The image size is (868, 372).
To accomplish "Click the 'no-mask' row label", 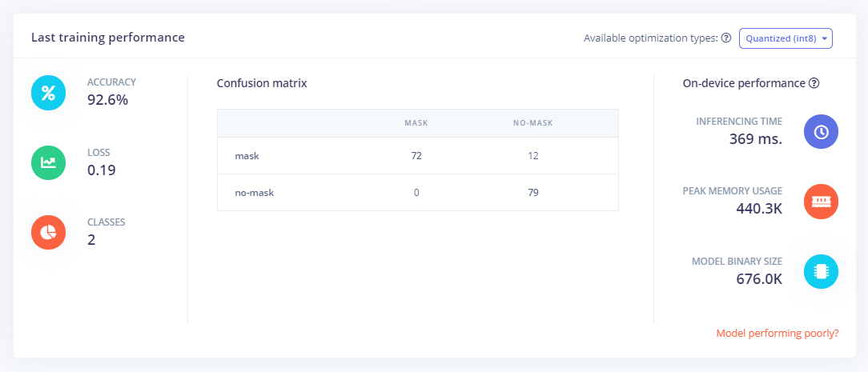I will pos(254,193).
